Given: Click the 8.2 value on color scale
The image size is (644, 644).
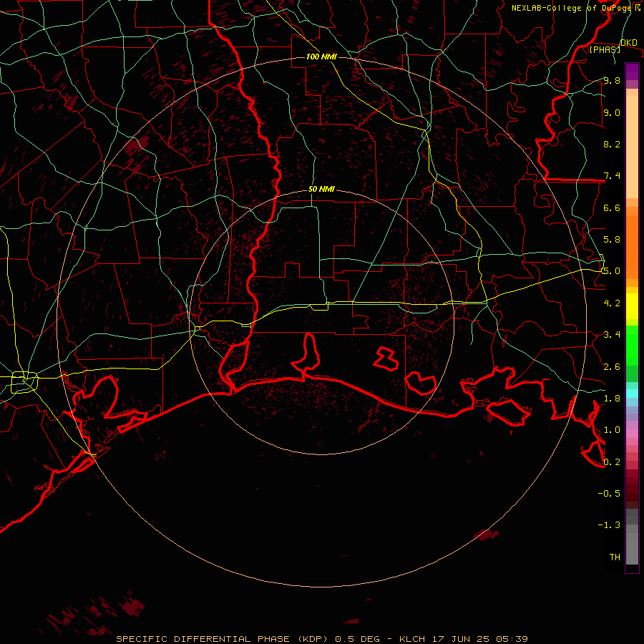Looking at the screenshot, I should 612,144.
